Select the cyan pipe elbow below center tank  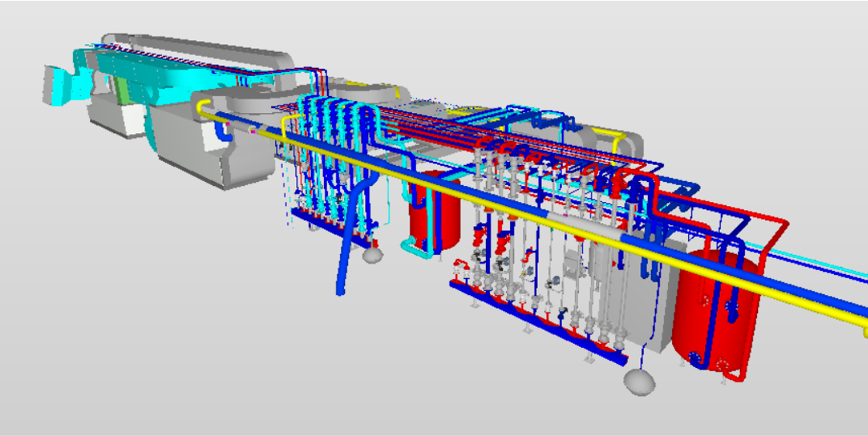[408, 248]
